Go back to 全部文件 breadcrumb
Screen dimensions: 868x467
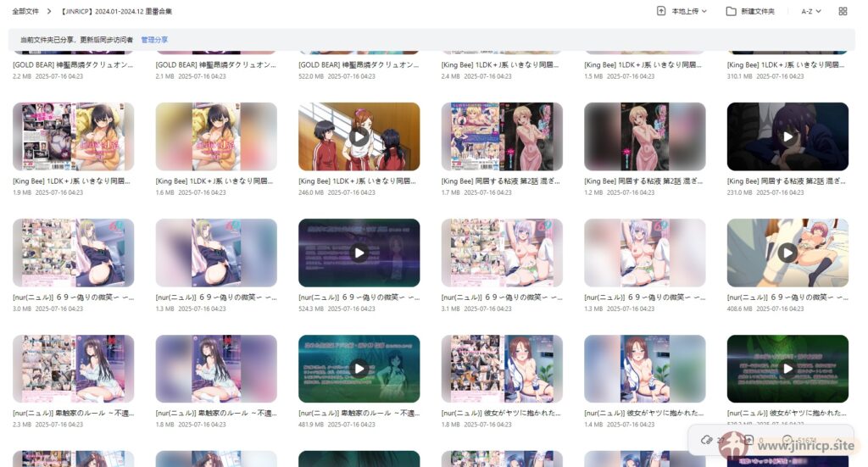click(25, 11)
